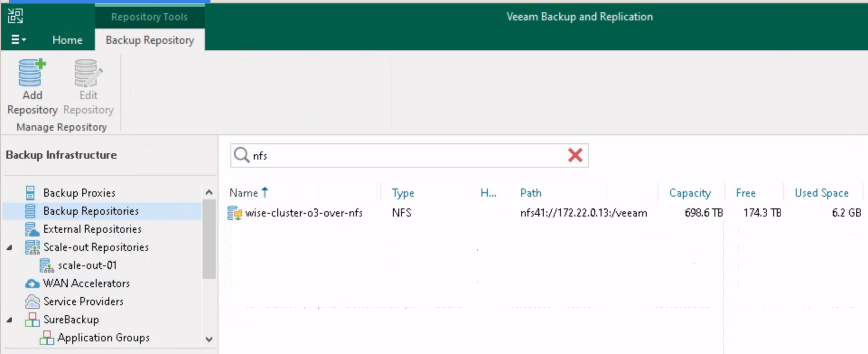
Task: Sort by the Used Space column header
Action: [x=821, y=193]
